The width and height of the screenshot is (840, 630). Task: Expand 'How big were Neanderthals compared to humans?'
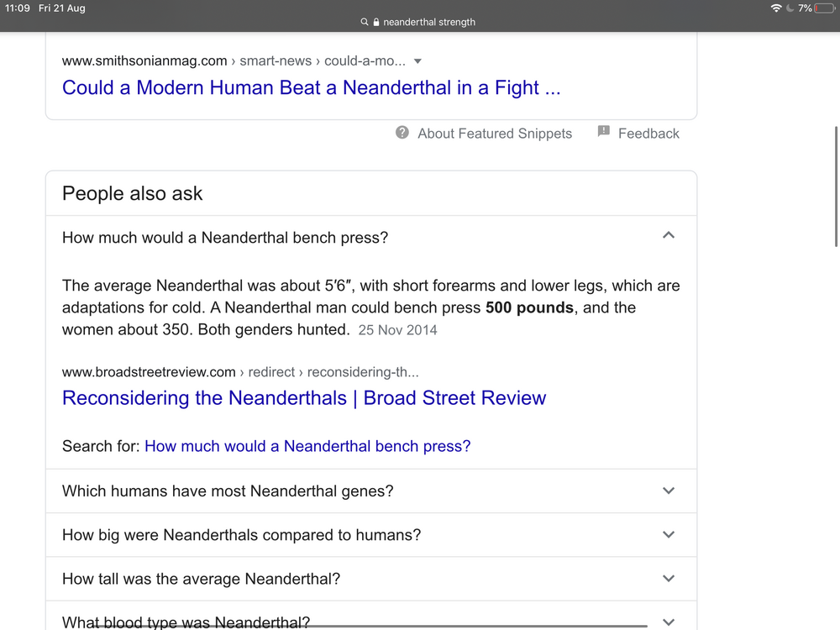(669, 534)
